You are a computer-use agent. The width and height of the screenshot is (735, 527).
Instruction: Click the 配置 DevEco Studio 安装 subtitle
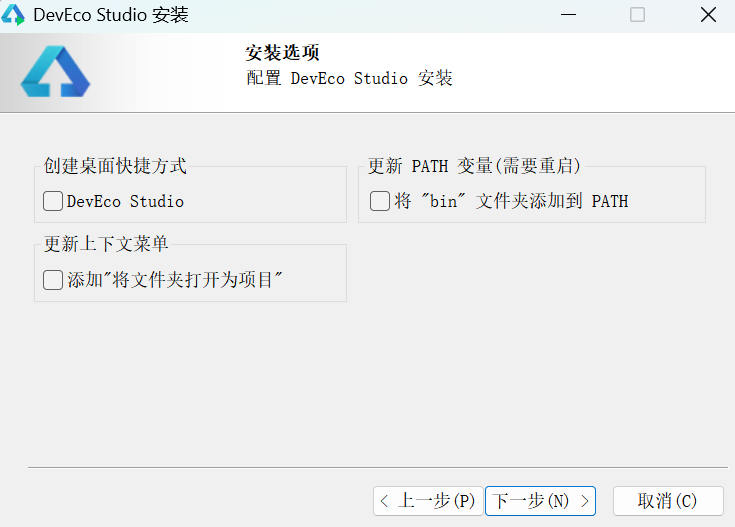[x=349, y=78]
